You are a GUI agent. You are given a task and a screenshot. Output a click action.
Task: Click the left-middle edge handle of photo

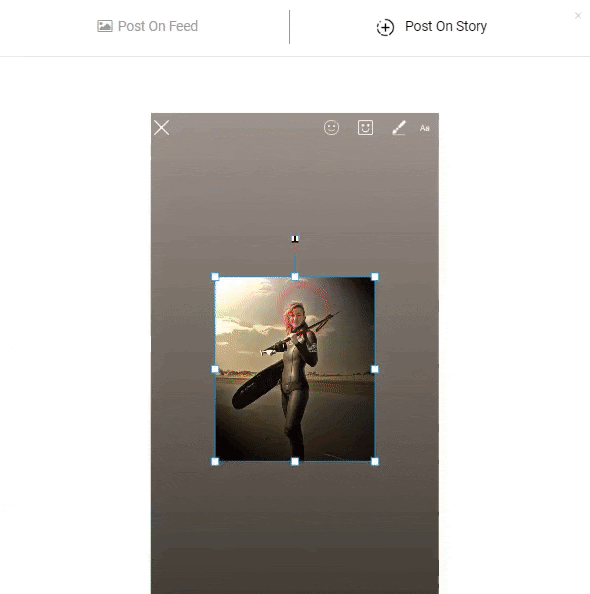click(215, 369)
